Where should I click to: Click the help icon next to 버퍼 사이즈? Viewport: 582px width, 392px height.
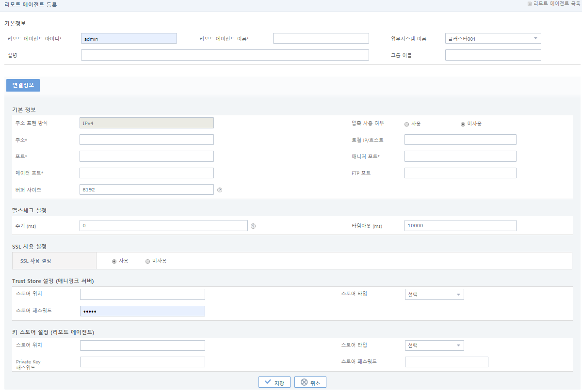click(x=219, y=190)
